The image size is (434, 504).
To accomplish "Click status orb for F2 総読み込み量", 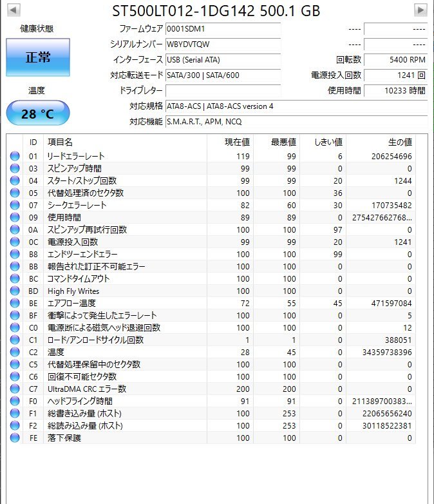I will pyautogui.click(x=15, y=425).
